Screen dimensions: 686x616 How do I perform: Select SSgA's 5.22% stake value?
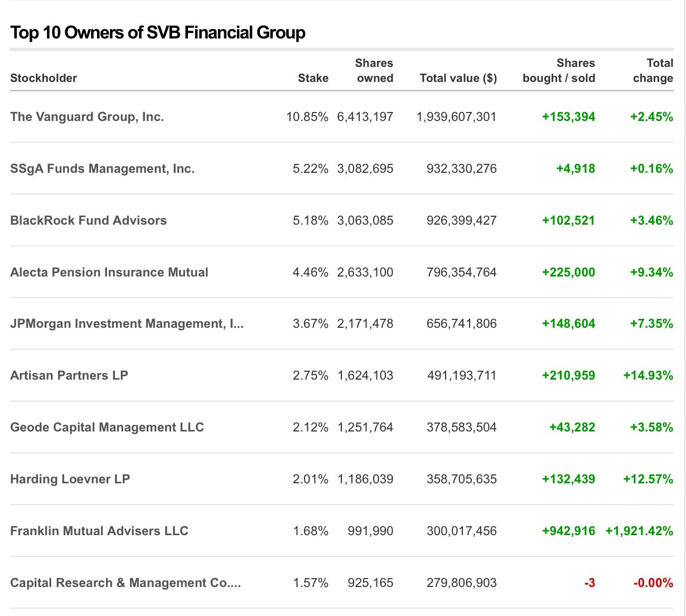[311, 169]
